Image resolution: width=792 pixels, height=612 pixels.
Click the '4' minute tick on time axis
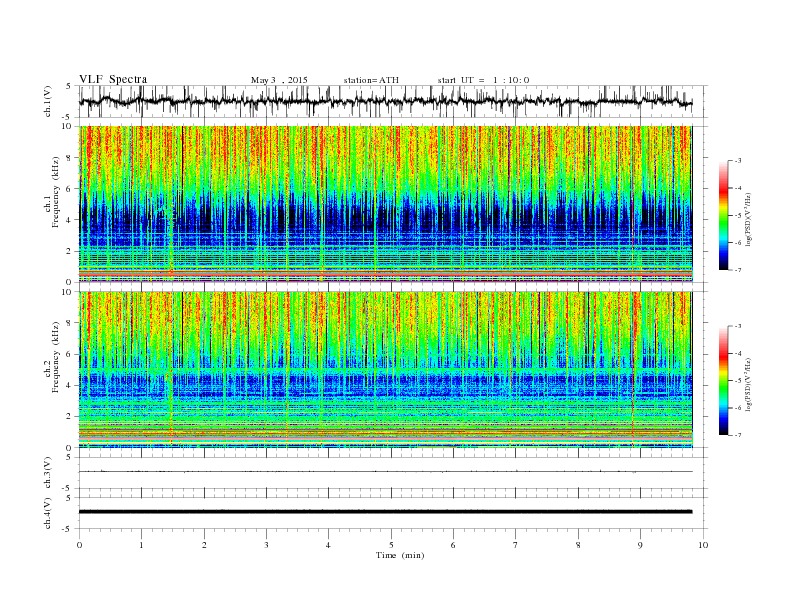(328, 545)
